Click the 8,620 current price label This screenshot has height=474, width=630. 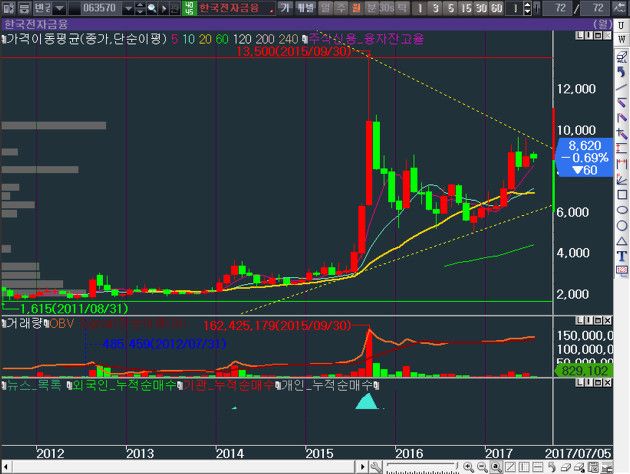pyautogui.click(x=584, y=145)
